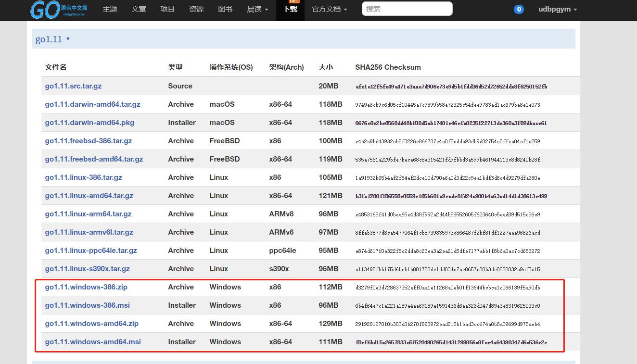Download go1.11.freebsd-amd64.tar.gz

94,159
